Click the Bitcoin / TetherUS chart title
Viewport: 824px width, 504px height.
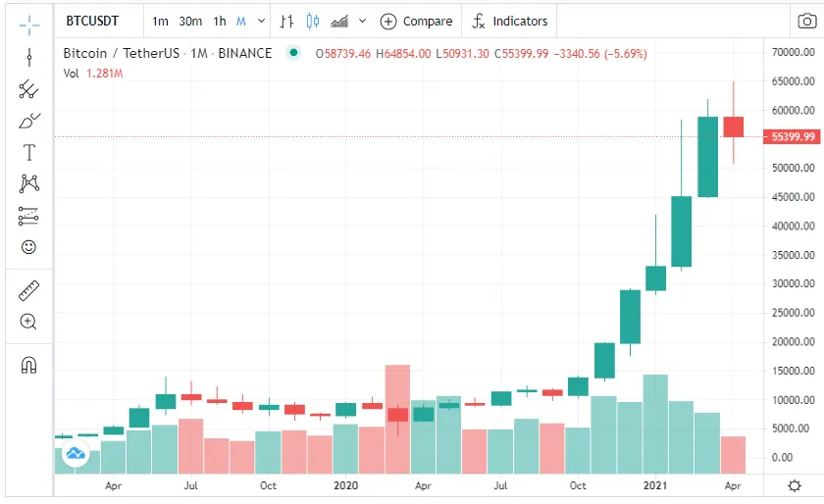(x=167, y=53)
